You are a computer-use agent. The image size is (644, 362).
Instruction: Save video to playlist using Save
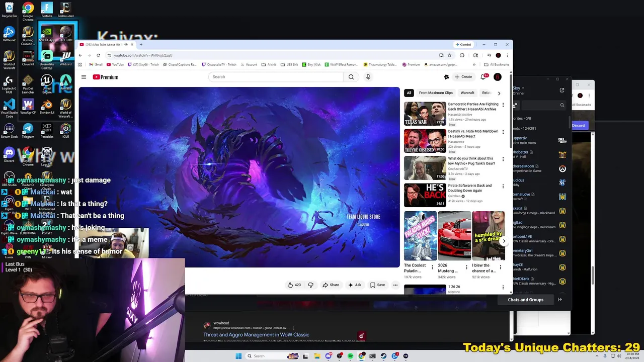tap(377, 285)
